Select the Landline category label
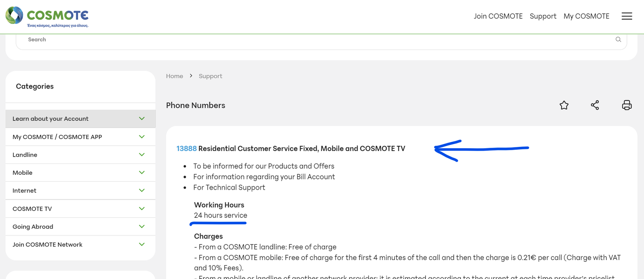This screenshot has height=279, width=644. [x=25, y=155]
